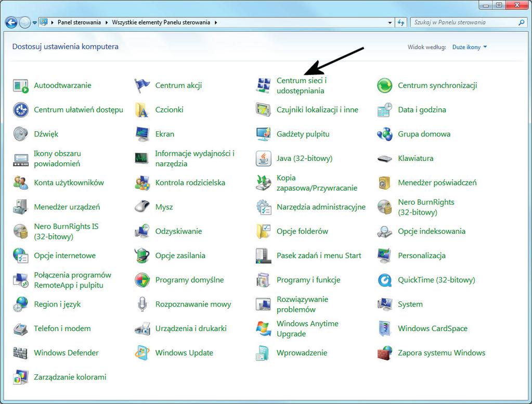Click the Urządzenia i drukarki icon
532x404 pixels.
coord(142,329)
